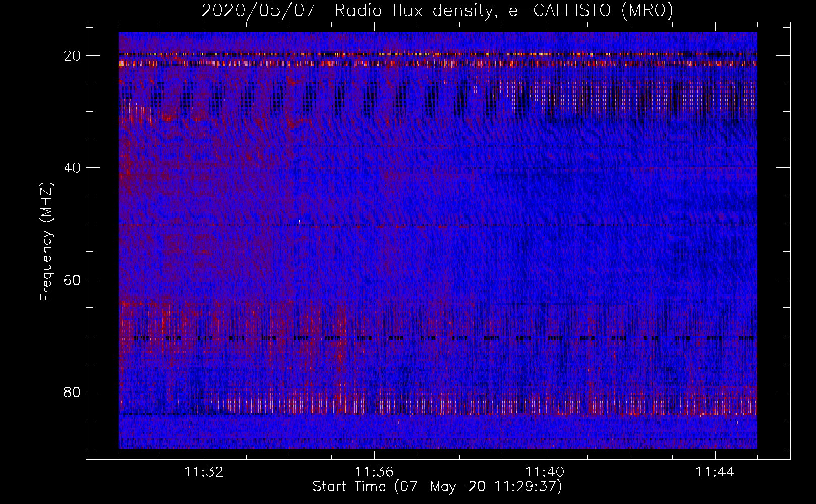Click the 'Frequency (MHZ)' vertical axis label
Viewport: 816px width, 504px height.
[x=46, y=242]
